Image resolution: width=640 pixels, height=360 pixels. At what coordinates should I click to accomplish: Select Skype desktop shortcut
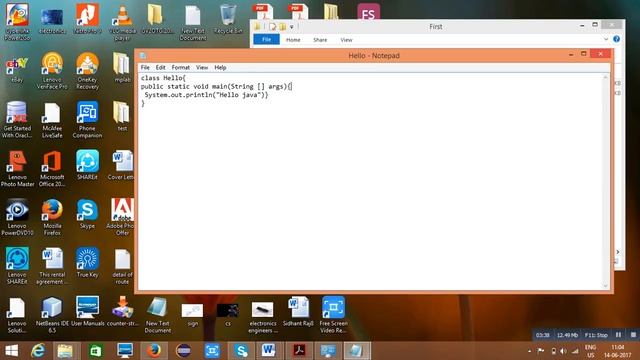pyautogui.click(x=87, y=213)
